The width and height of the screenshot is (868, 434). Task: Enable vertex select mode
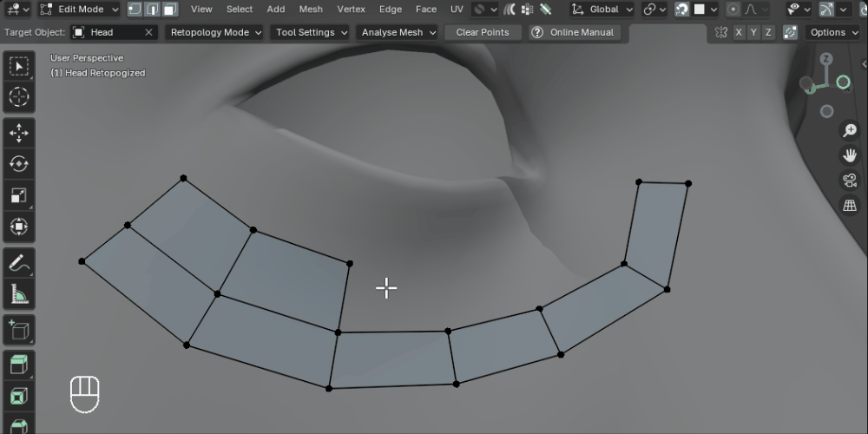[x=135, y=10]
